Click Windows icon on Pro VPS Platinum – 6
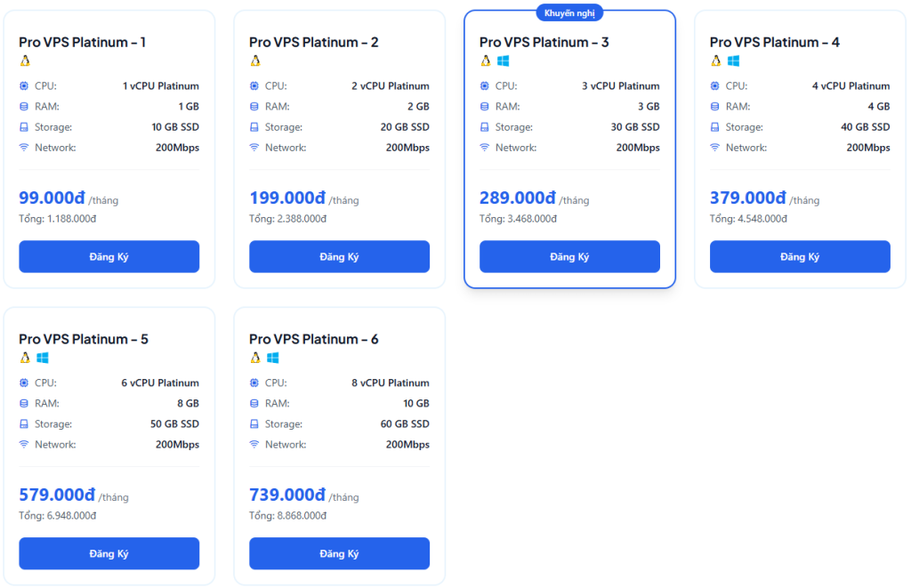The width and height of the screenshot is (911, 588). [272, 358]
